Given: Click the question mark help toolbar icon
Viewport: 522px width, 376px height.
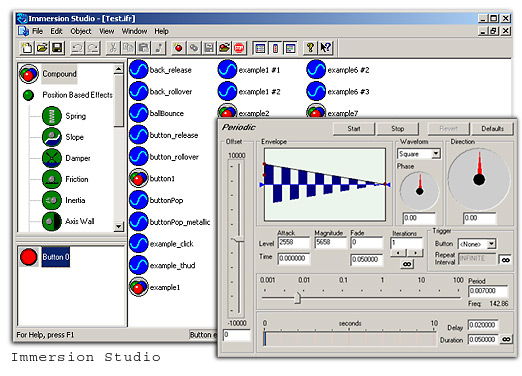Looking at the screenshot, I should click(x=310, y=48).
